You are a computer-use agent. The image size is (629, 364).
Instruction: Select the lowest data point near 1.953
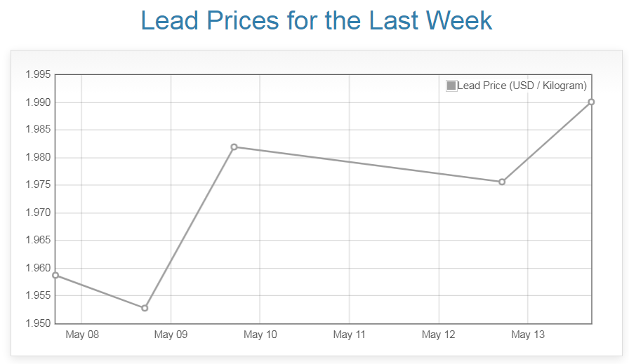click(145, 308)
